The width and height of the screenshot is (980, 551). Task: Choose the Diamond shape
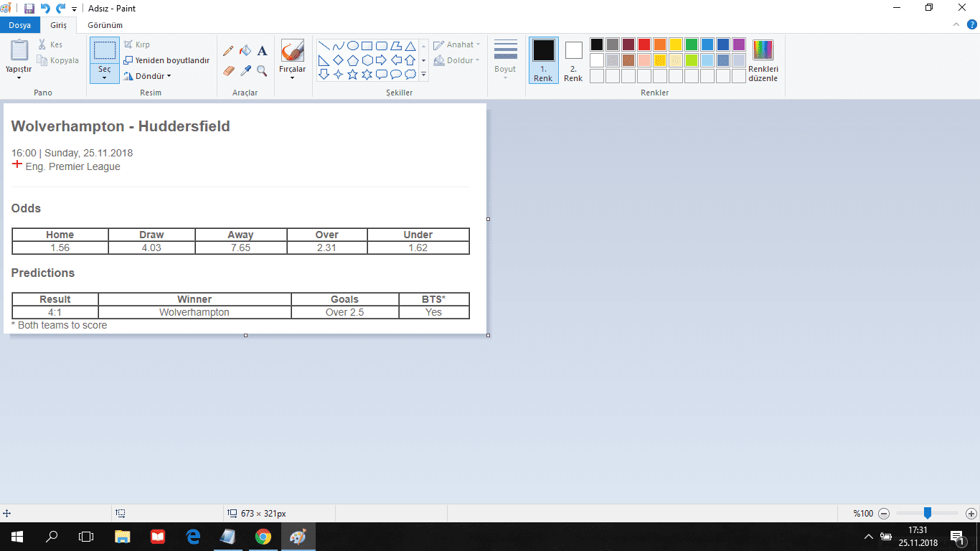[x=339, y=60]
